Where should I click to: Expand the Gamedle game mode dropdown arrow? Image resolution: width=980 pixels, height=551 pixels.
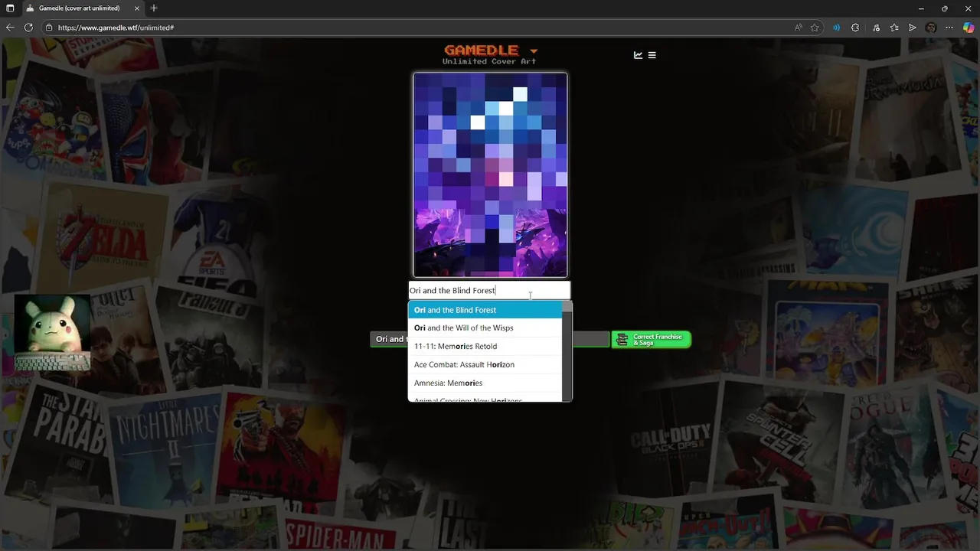[x=534, y=51]
